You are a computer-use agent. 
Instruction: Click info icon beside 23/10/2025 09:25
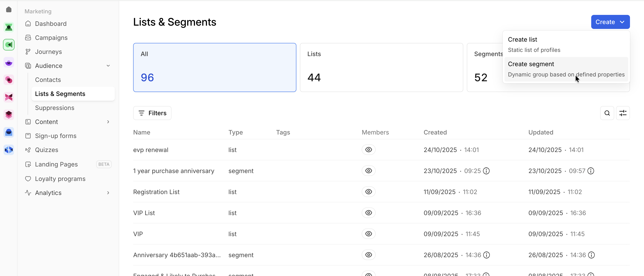click(486, 171)
